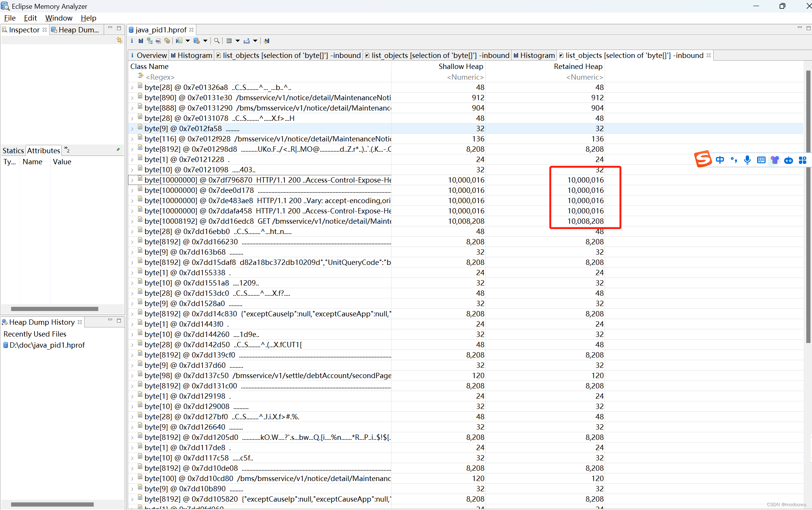This screenshot has height=510, width=812.
Task: Open the Run Expert Reports dropdown arrow
Action: click(x=188, y=41)
